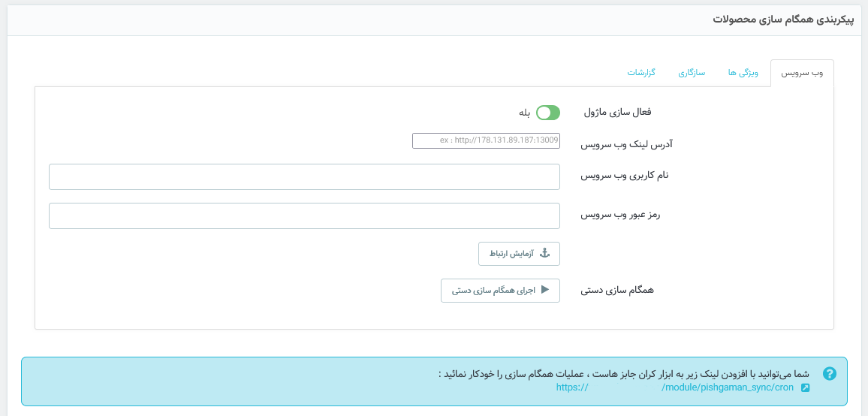Click the آزمایش ارتباط button
This screenshot has width=868, height=416.
click(x=520, y=254)
